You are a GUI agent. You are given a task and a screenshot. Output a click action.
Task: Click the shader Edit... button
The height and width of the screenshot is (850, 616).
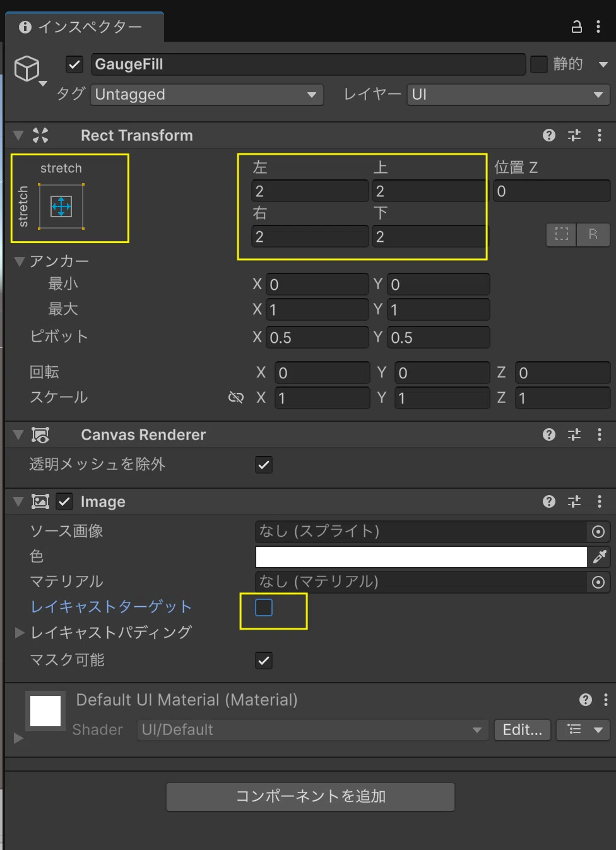(x=523, y=730)
